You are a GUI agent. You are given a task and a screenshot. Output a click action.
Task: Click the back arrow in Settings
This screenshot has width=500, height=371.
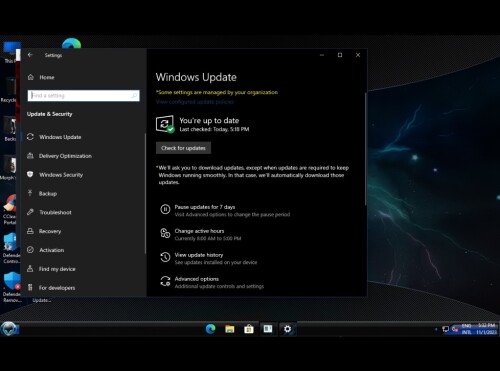pyautogui.click(x=30, y=55)
